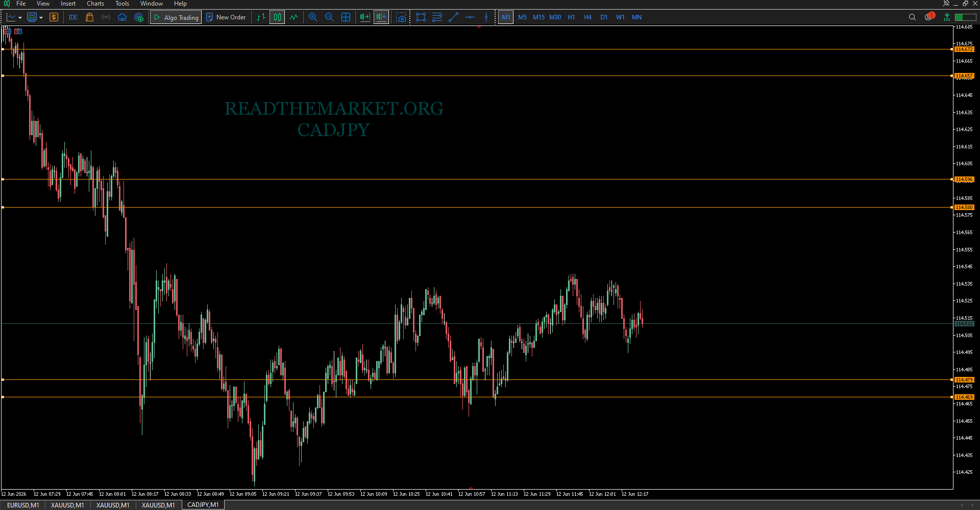Open the Charts menu
Image resolution: width=980 pixels, height=510 pixels.
(95, 4)
